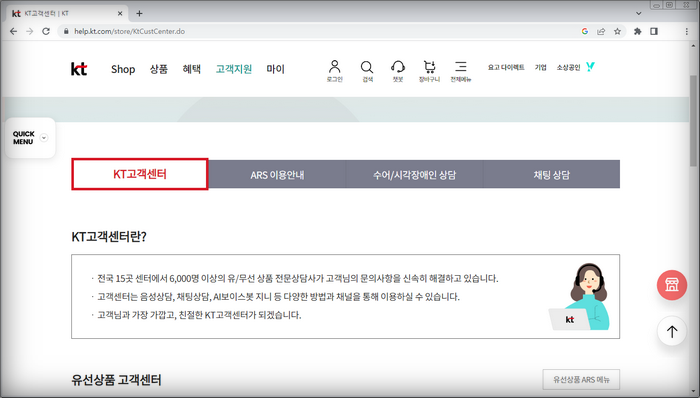Image resolution: width=700 pixels, height=398 pixels.
Task: Expand the QUICK MENU dropdown arrow
Action: tap(44, 138)
